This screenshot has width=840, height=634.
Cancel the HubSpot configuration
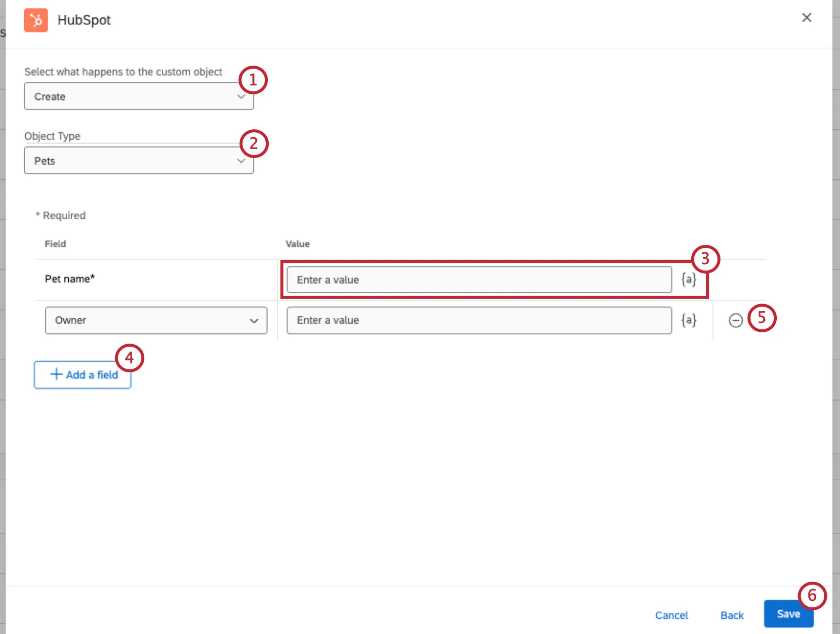pyautogui.click(x=672, y=615)
